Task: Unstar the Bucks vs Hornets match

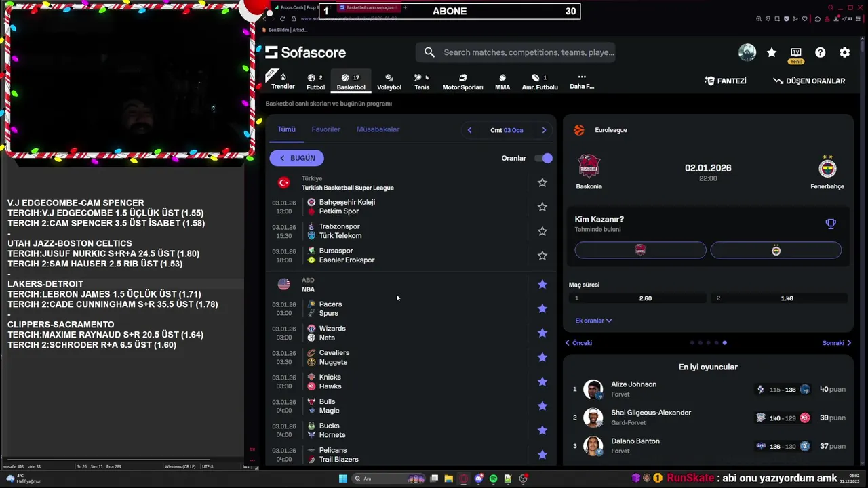Action: point(542,430)
